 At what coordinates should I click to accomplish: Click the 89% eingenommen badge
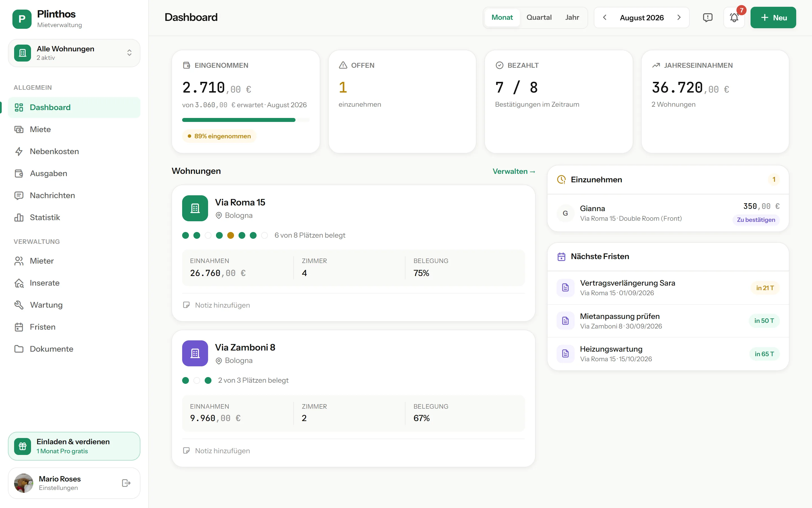click(x=219, y=136)
